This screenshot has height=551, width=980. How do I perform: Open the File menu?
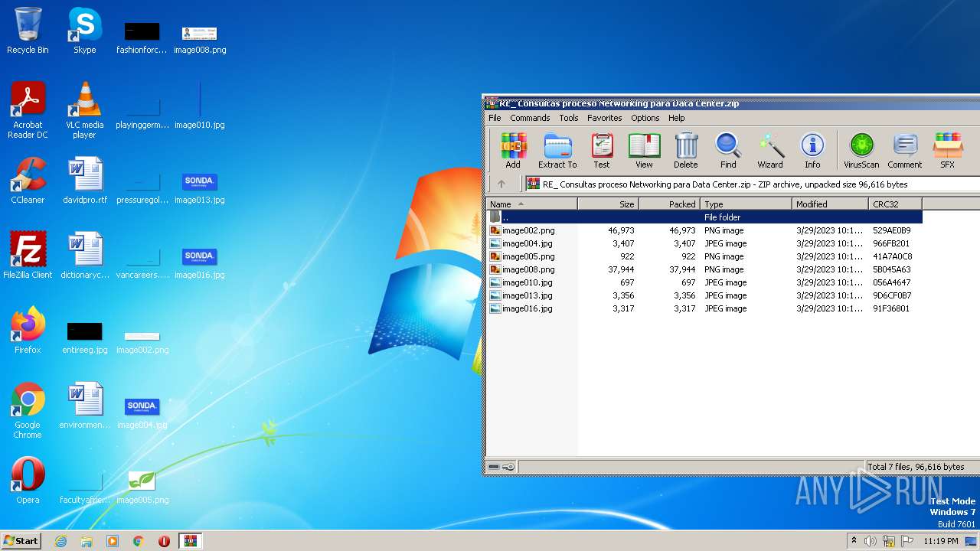495,118
